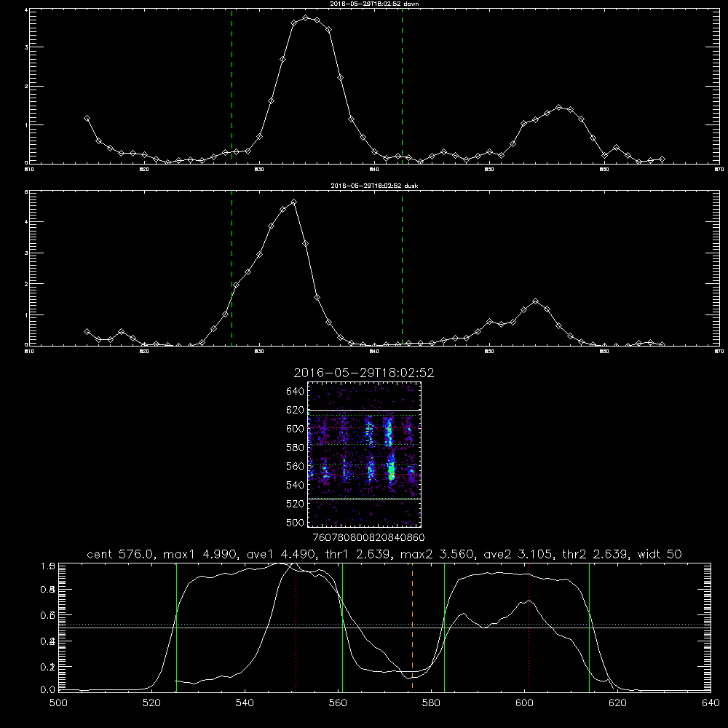
Task: Select solid green line near 525 in bottom plot
Action: coord(176,627)
